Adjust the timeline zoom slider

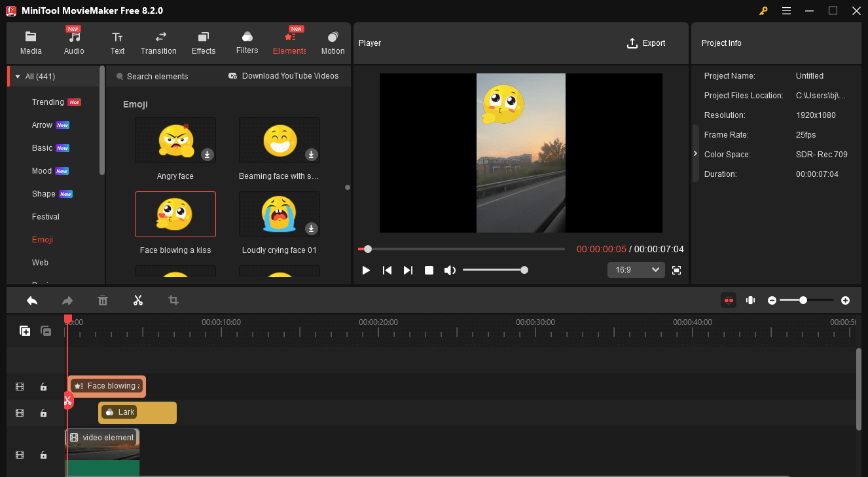pyautogui.click(x=806, y=300)
